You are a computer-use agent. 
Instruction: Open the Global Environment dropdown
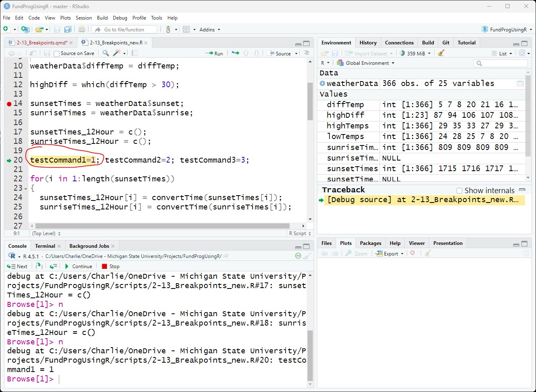click(366, 63)
